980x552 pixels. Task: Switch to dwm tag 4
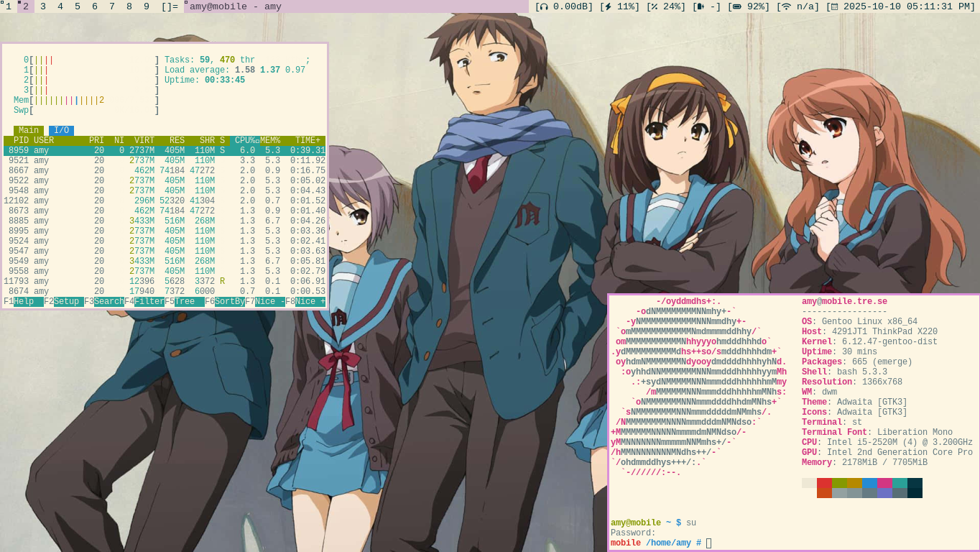(x=60, y=6)
